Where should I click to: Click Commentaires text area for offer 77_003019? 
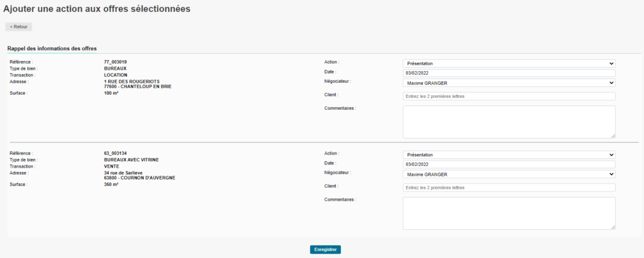click(x=508, y=122)
